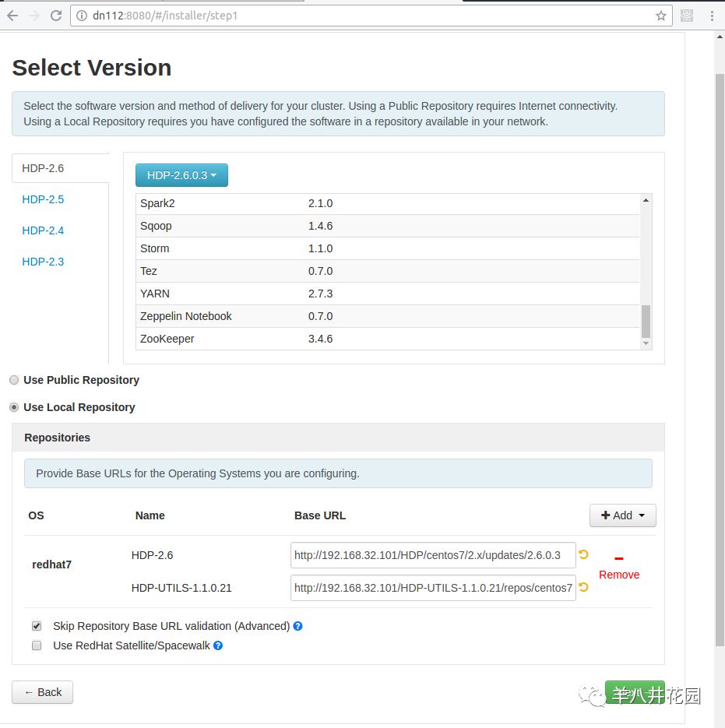Click the services list scroll-down arrow
Image resolution: width=725 pixels, height=728 pixels.
pos(646,343)
